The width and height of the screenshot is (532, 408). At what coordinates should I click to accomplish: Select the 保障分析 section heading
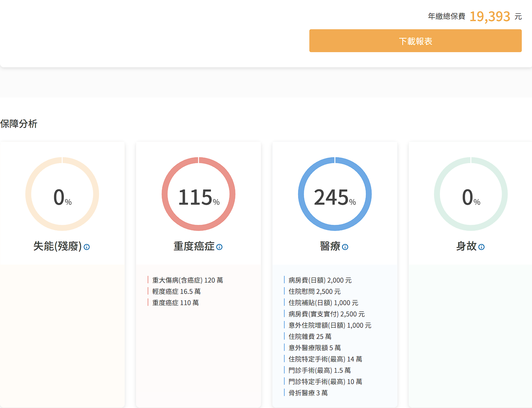tap(19, 124)
